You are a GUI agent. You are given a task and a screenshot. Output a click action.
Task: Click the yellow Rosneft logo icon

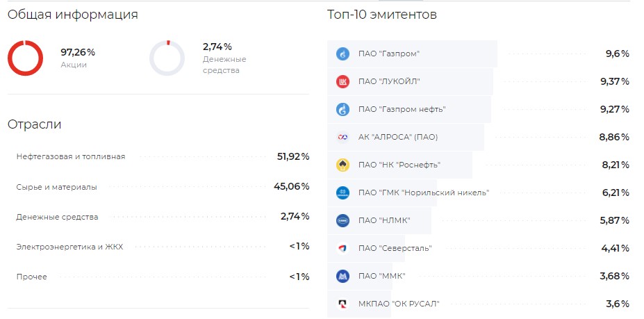[342, 165]
